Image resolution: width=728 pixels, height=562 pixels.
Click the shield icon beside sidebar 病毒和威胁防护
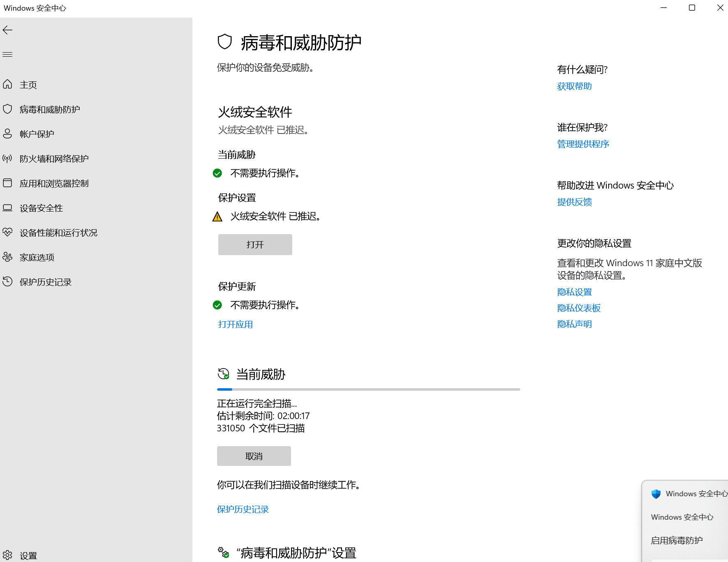click(7, 109)
